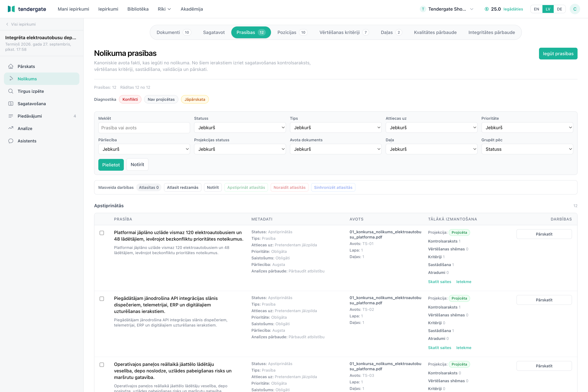Click the Piedāvājumi list icon
This screenshot has height=392, width=588.
(x=11, y=116)
